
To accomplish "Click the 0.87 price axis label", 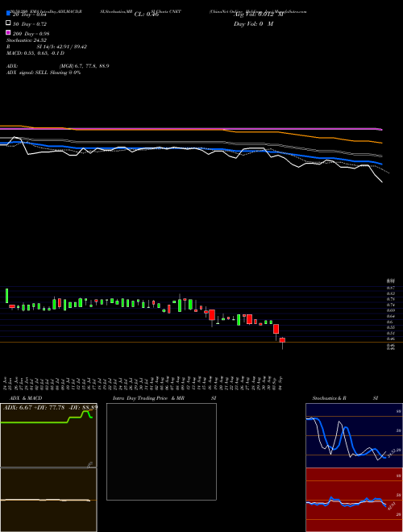I will 391,288.
